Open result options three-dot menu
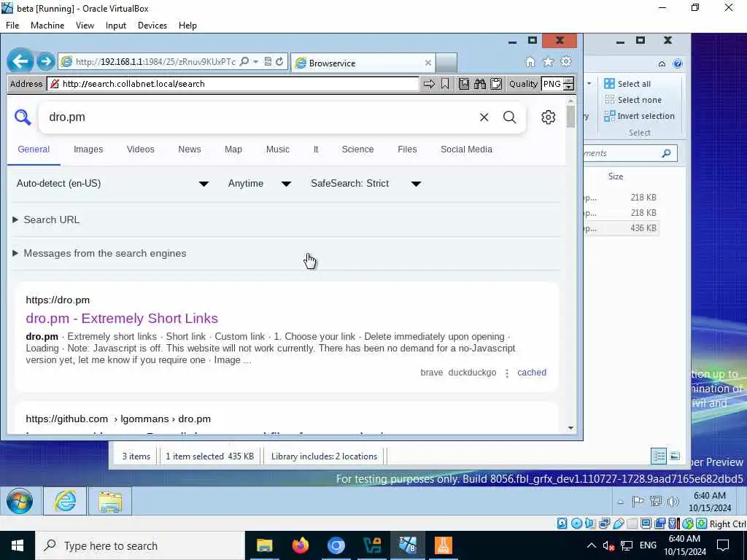 click(507, 373)
